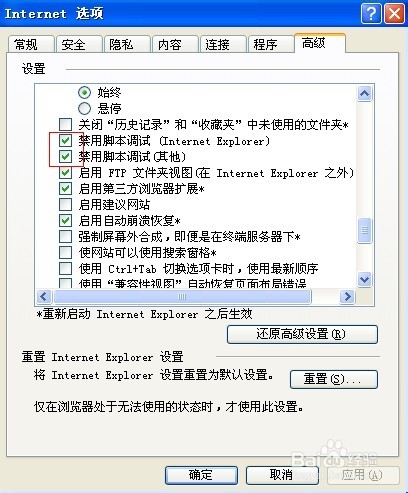
Task: Click the 重置(S)... button
Action: [334, 379]
